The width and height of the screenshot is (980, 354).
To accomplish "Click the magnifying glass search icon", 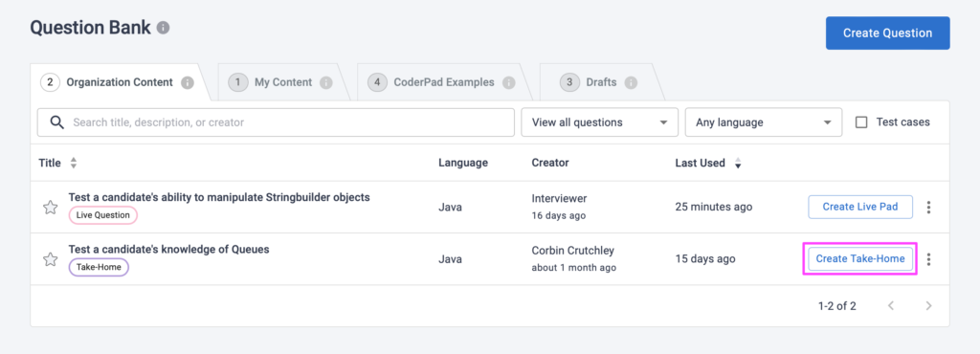I will pos(56,122).
